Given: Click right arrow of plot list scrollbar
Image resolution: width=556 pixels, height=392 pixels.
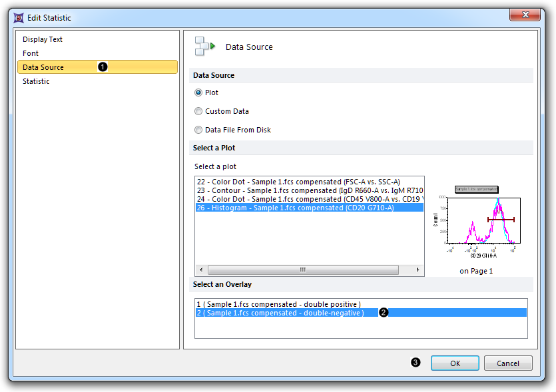Looking at the screenshot, I should 418,270.
